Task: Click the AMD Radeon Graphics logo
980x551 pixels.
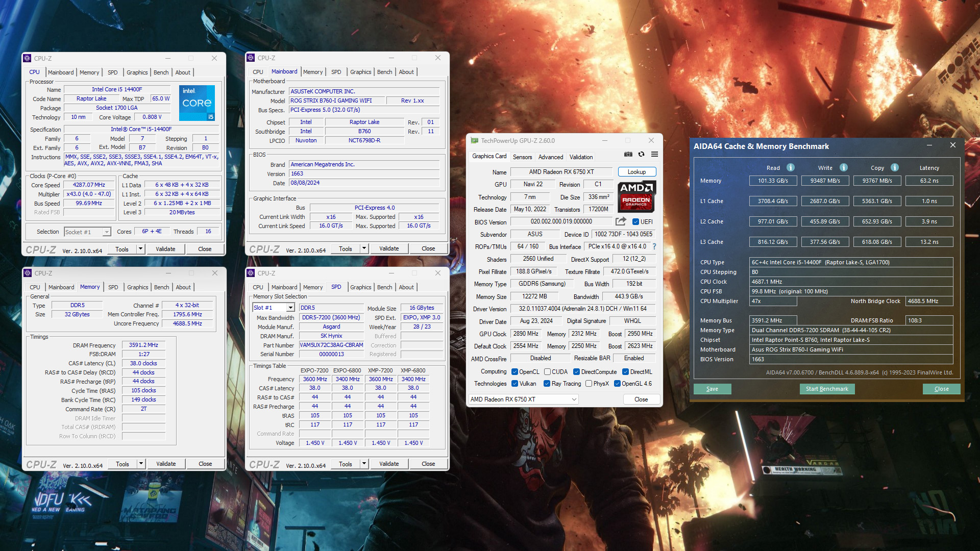Action: [x=636, y=196]
